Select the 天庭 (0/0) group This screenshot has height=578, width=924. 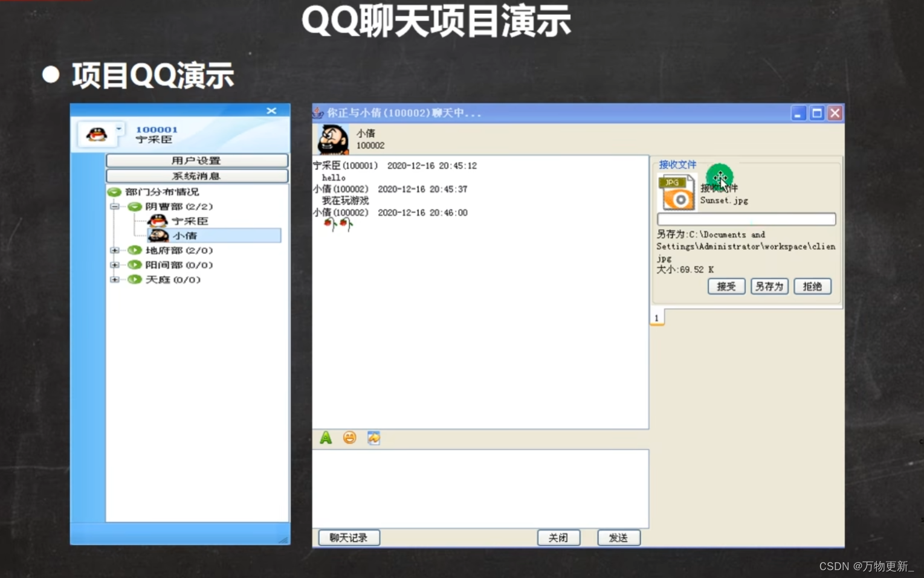tap(173, 280)
